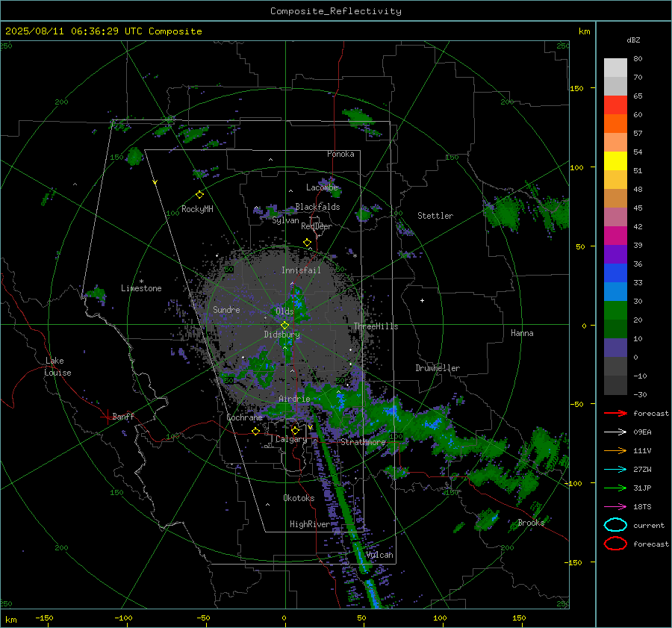Viewport: 672px width, 628px height.
Task: Pick the blue 33-36 dBZ swatch
Action: point(615,273)
